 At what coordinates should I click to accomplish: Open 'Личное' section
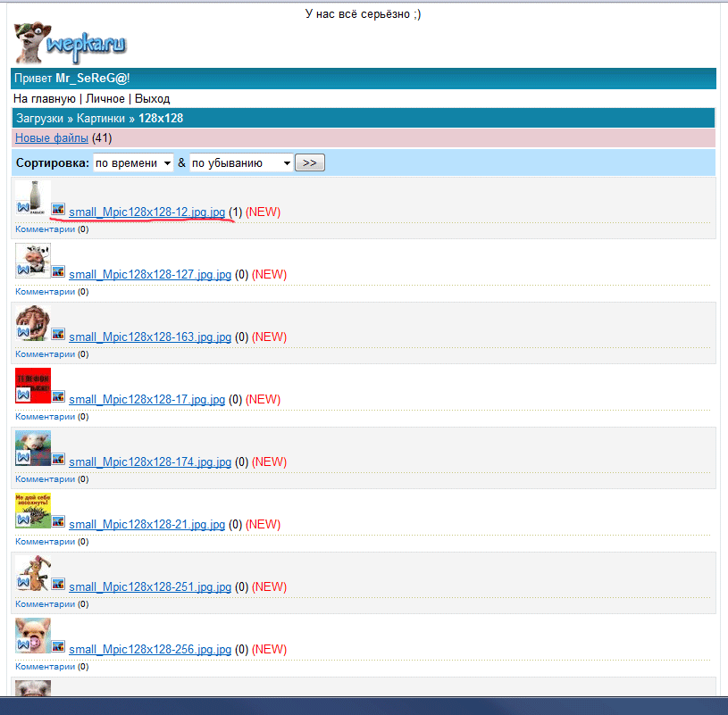105,99
